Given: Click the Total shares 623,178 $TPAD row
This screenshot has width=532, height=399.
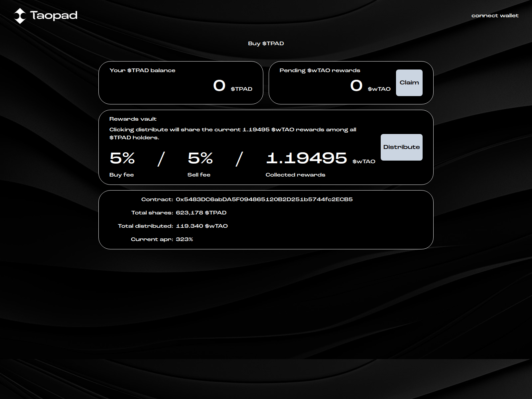Looking at the screenshot, I should pyautogui.click(x=179, y=212).
